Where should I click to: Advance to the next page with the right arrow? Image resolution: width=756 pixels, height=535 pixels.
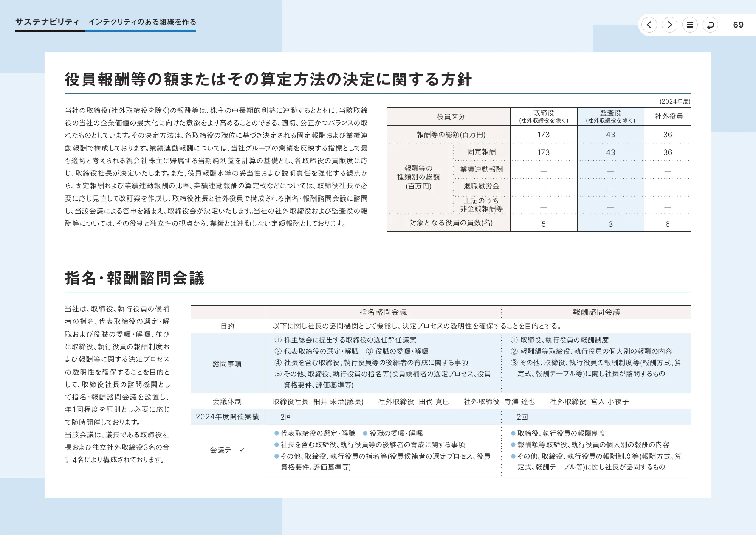pyautogui.click(x=670, y=25)
